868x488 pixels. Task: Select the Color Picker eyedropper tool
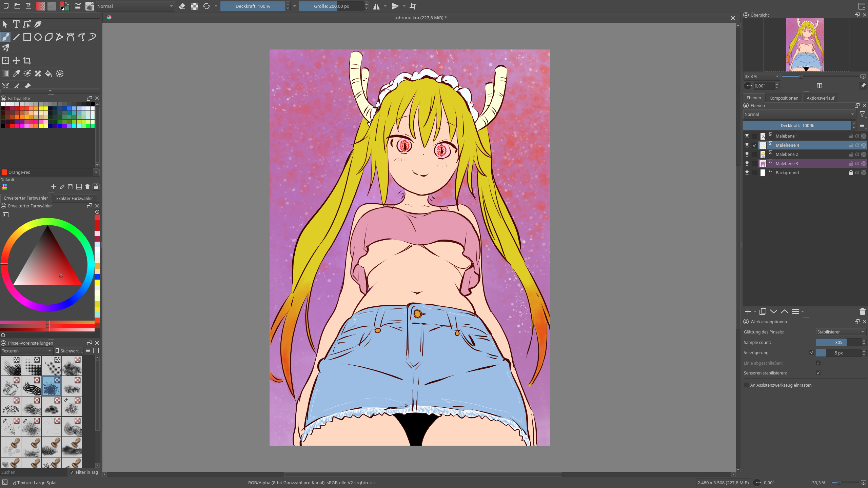pos(16,74)
